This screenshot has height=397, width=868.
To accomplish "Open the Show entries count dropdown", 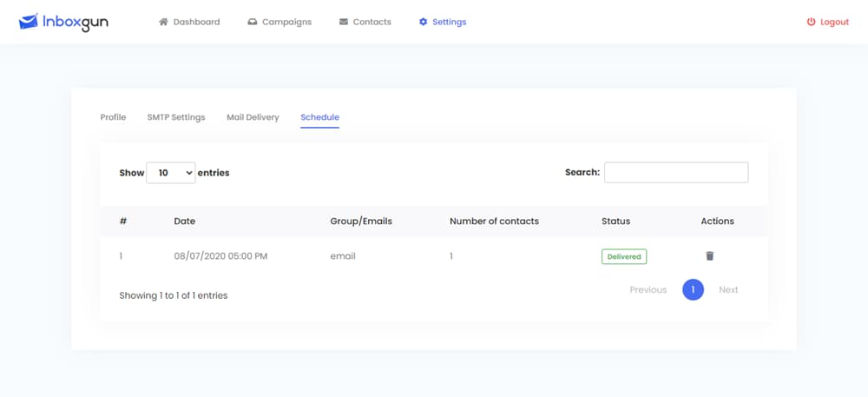I will pyautogui.click(x=170, y=173).
